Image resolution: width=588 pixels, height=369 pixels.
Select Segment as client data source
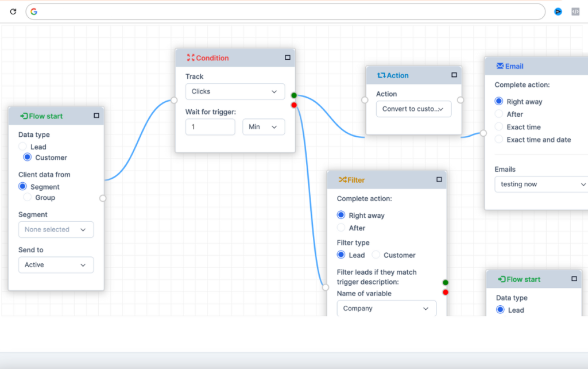(x=22, y=187)
